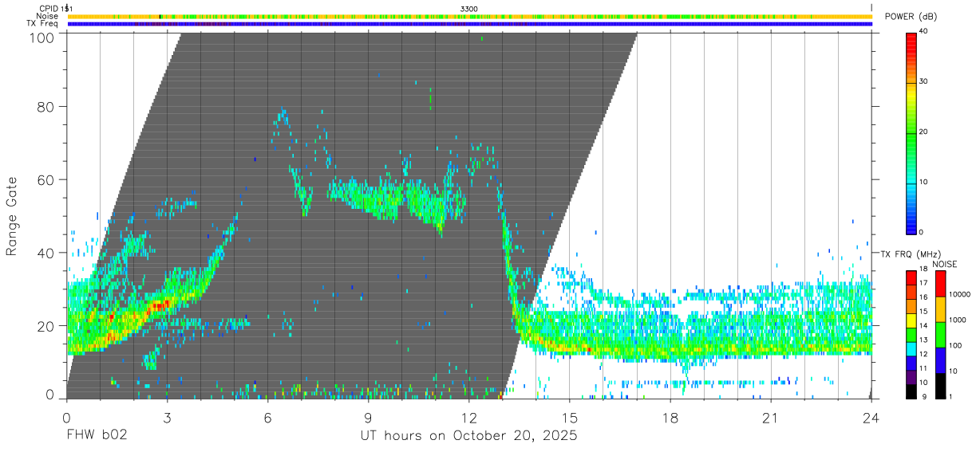Click the 11 tick on TX FRQ scale
This screenshot has width=980, height=452.
(x=923, y=368)
